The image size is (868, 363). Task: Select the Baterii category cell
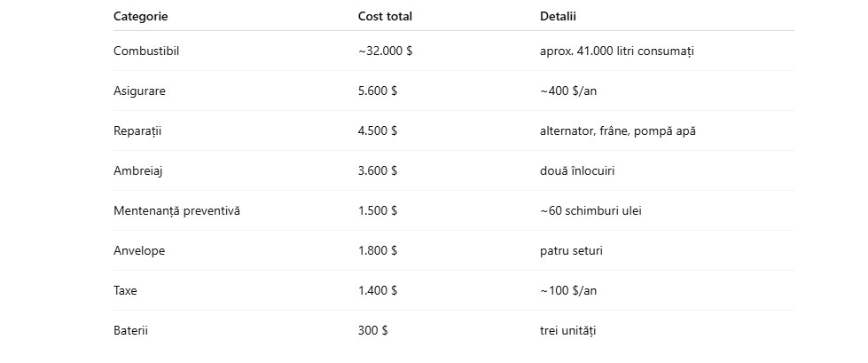(130, 330)
